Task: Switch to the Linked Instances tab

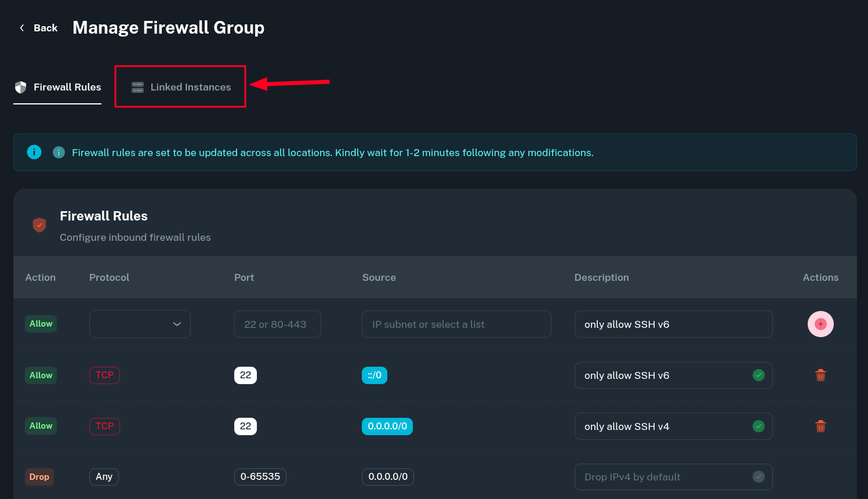Action: tap(190, 87)
